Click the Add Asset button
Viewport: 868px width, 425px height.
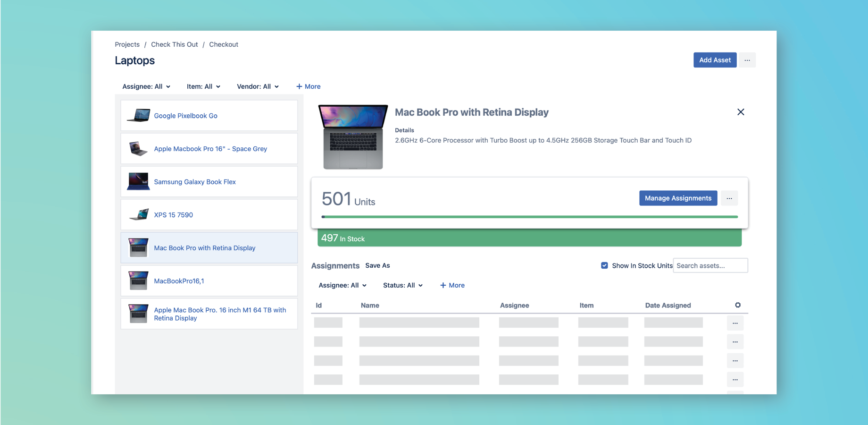(715, 60)
